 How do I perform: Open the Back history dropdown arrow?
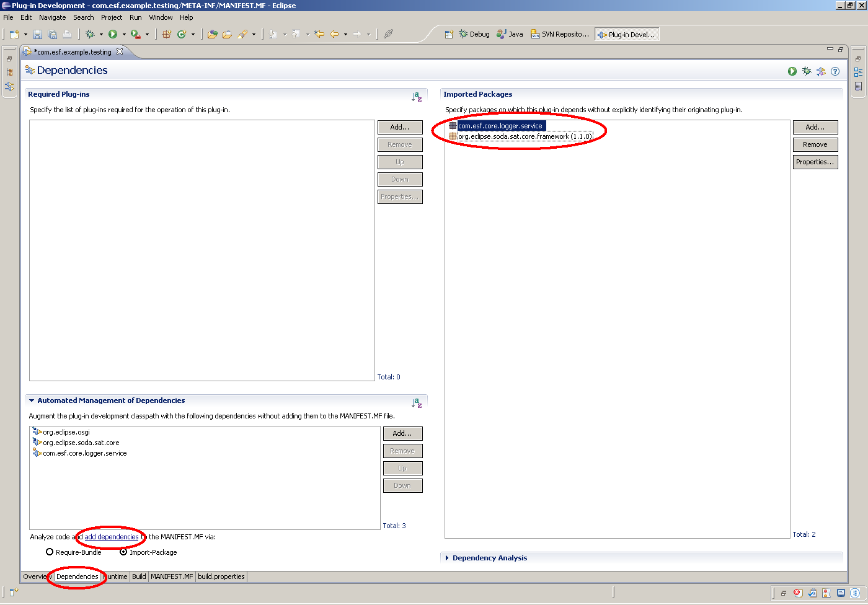(345, 34)
